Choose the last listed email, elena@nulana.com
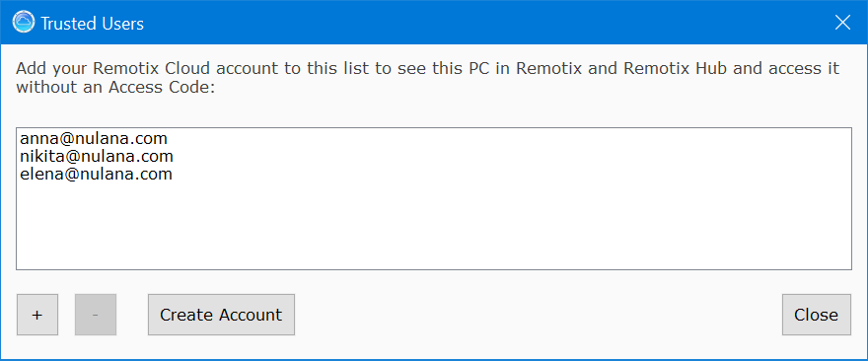This screenshot has height=361, width=868. click(97, 175)
